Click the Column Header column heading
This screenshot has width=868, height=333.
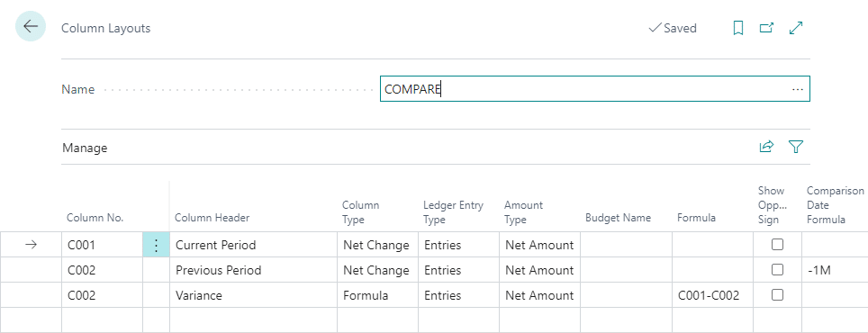pyautogui.click(x=212, y=218)
